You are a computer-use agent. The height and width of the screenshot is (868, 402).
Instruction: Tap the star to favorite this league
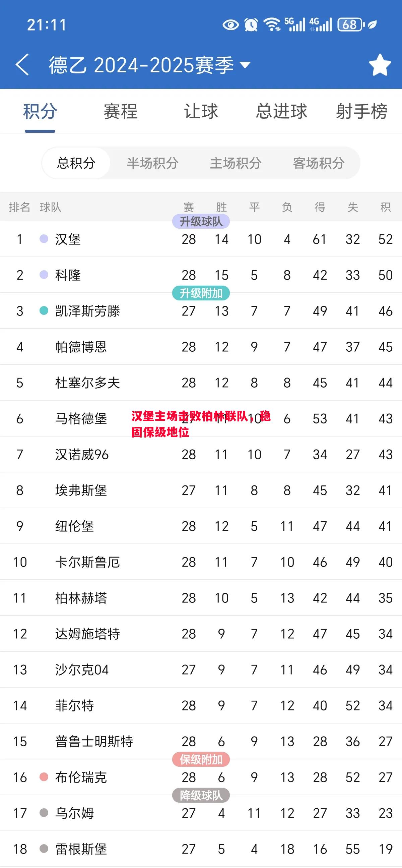[380, 64]
